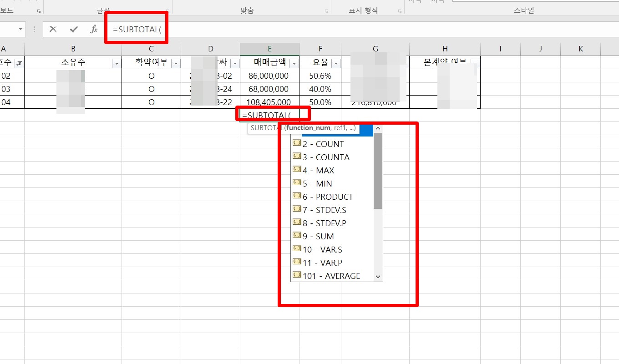The height and width of the screenshot is (364, 619).
Task: Click in the formula bar after =SUBTOTAL(
Action: tap(364, 30)
